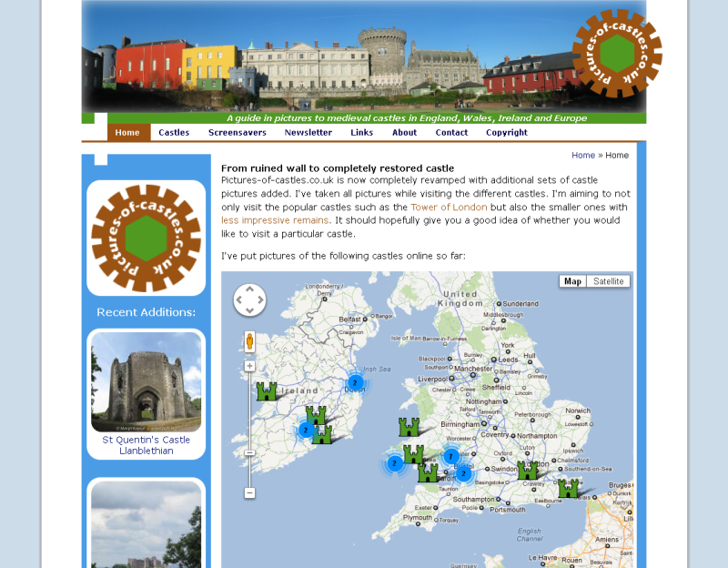The height and width of the screenshot is (568, 728).
Task: Open the Newsletter menu item
Action: click(x=308, y=133)
